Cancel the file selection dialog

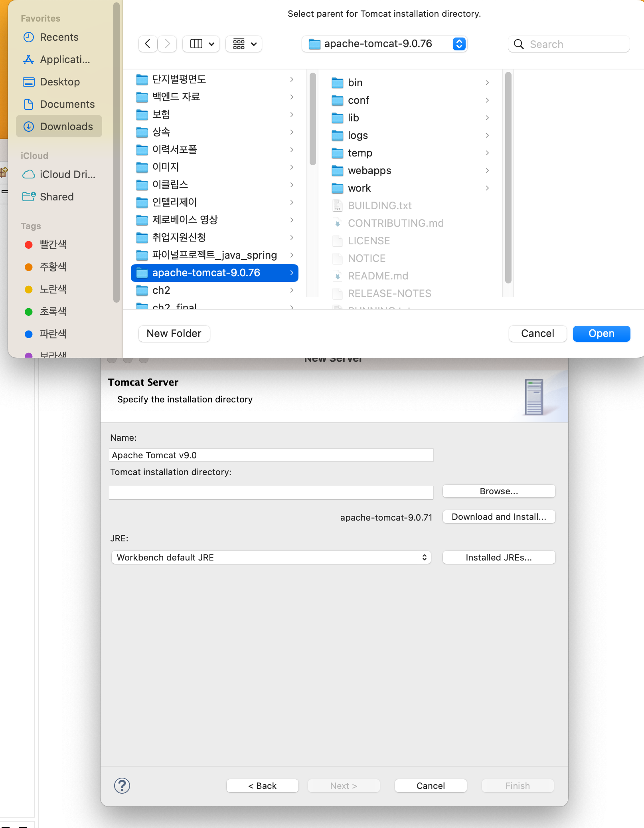(x=537, y=333)
